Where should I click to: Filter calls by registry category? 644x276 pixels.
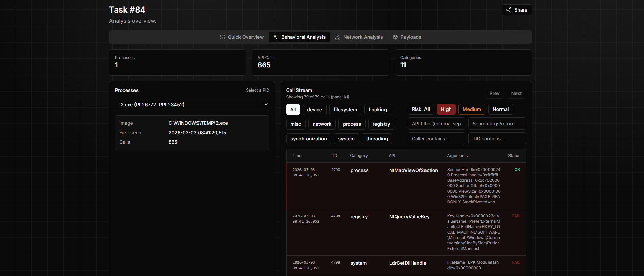pos(381,124)
